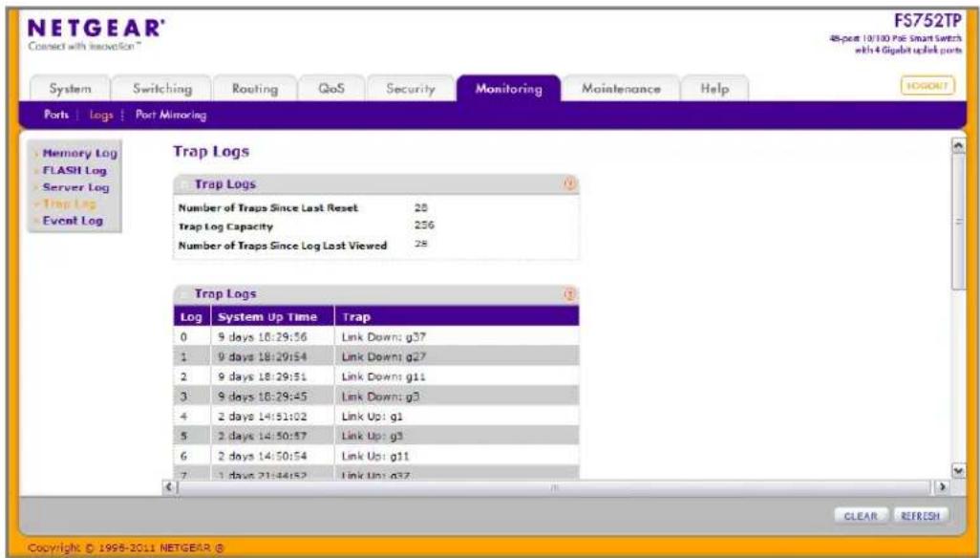Select row 'Link Down: g11'
Screen dimensions: 980x558
(x=376, y=376)
